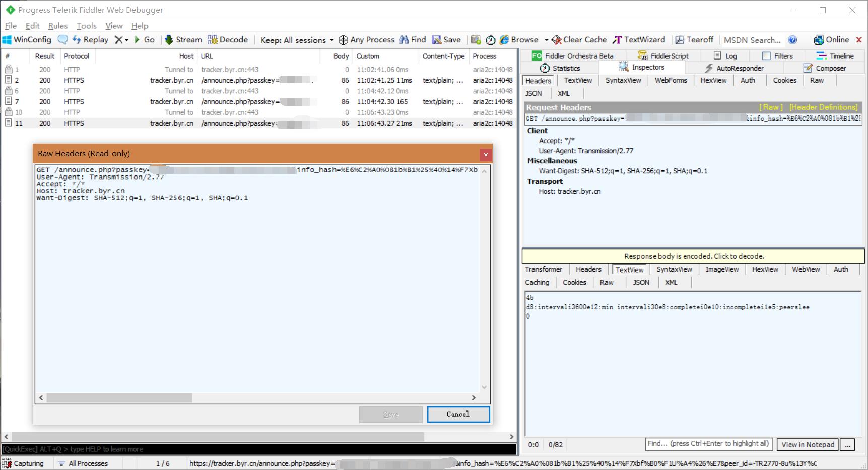Open the Timeline tab
Screen dimensions: 868x470
pos(835,56)
